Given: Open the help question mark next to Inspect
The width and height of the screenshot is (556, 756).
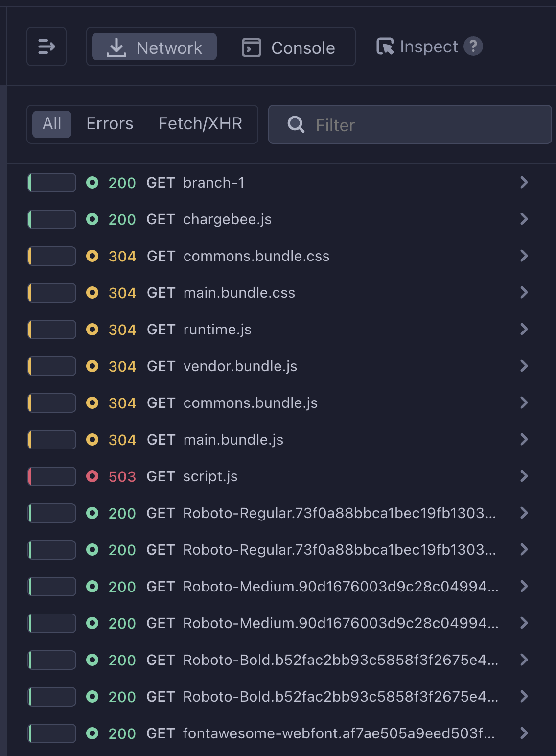Looking at the screenshot, I should point(473,47).
